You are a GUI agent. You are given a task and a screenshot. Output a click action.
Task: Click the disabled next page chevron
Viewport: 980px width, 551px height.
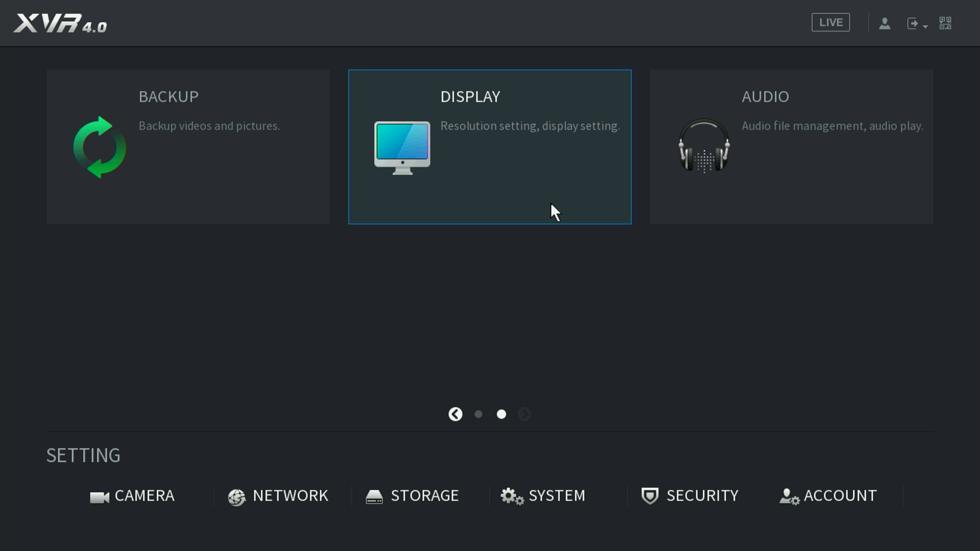(524, 414)
